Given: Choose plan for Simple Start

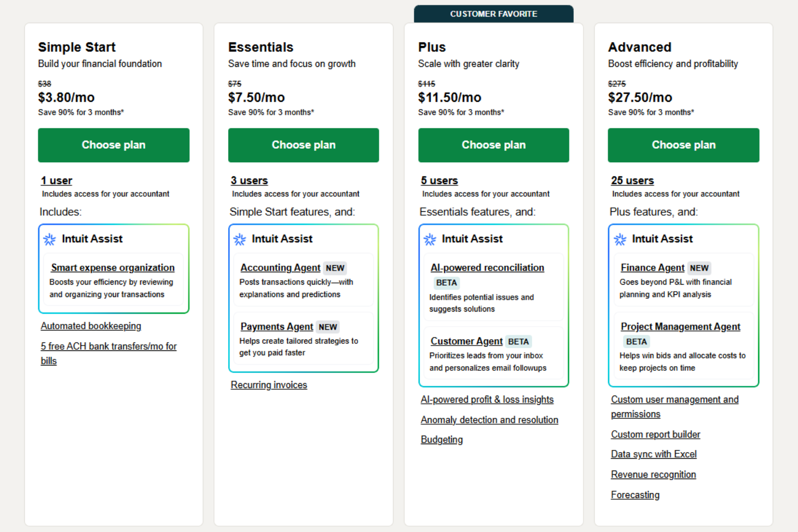Looking at the screenshot, I should point(113,145).
